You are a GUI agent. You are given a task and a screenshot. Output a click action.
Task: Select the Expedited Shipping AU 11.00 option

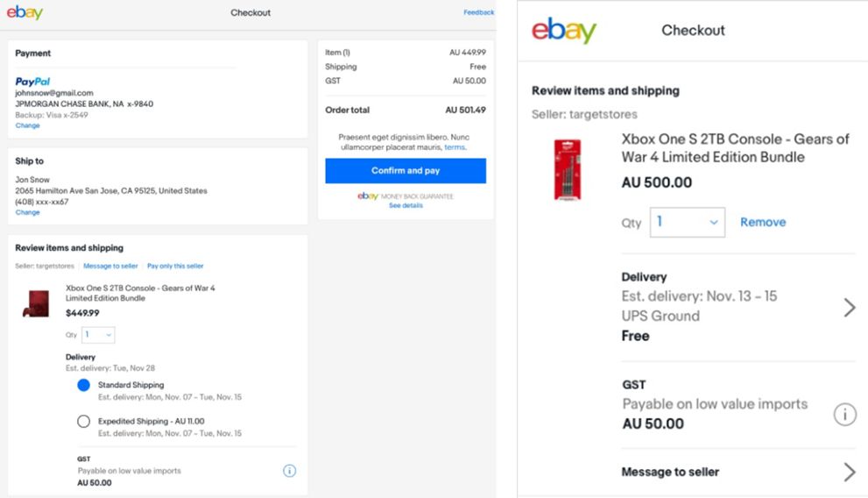pyautogui.click(x=83, y=421)
